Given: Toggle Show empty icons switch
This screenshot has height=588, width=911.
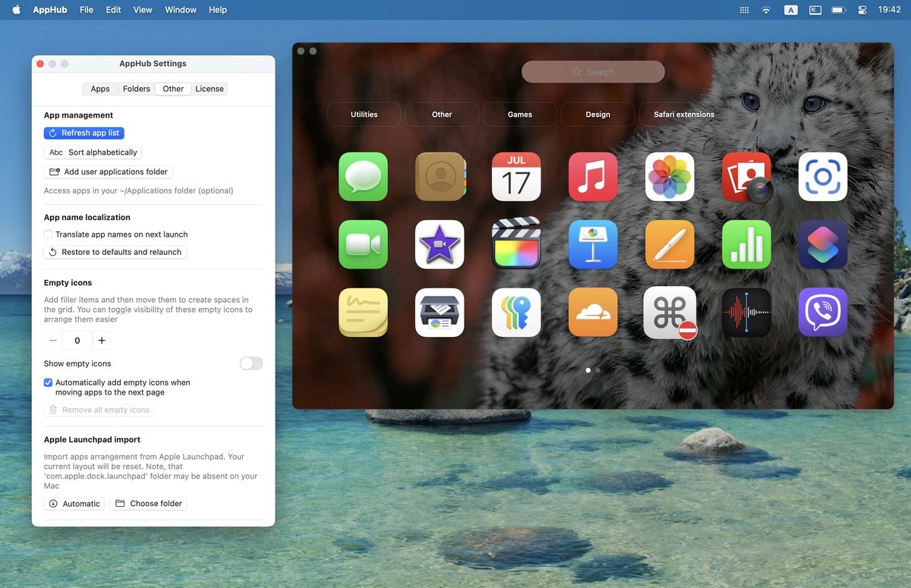Looking at the screenshot, I should coord(251,363).
